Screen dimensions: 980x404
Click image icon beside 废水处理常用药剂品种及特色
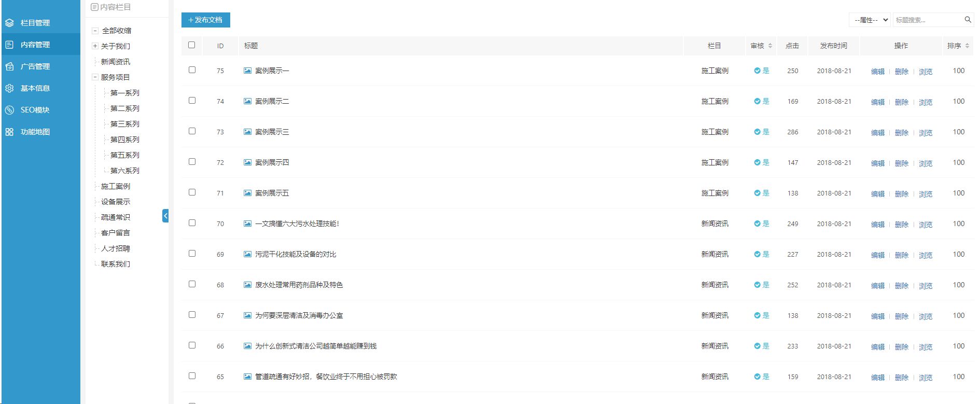(x=247, y=285)
